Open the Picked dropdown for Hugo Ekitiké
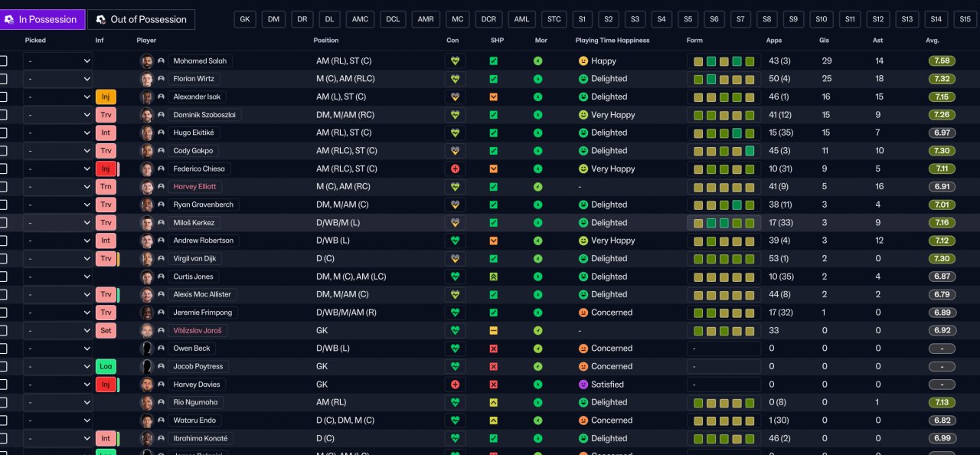The width and height of the screenshot is (980, 455). point(57,133)
